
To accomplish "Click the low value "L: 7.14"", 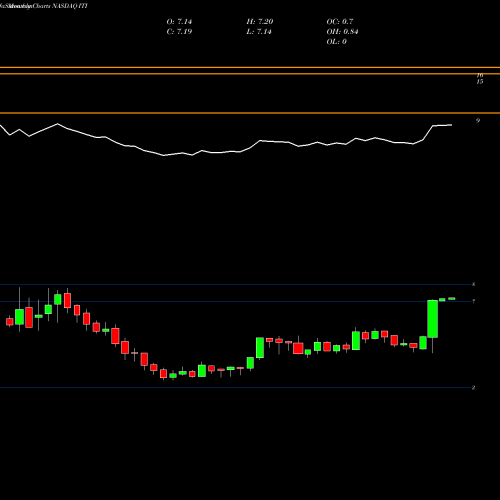I will tap(259, 32).
